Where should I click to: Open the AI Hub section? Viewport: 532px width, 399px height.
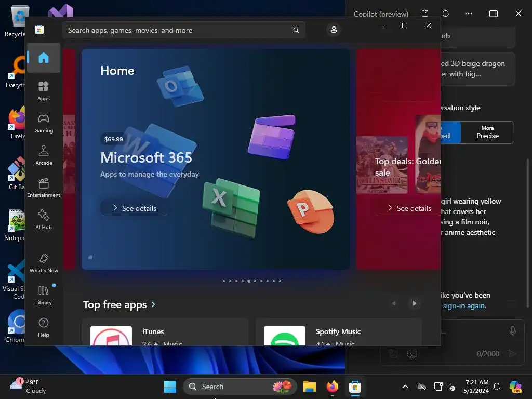pos(44,220)
